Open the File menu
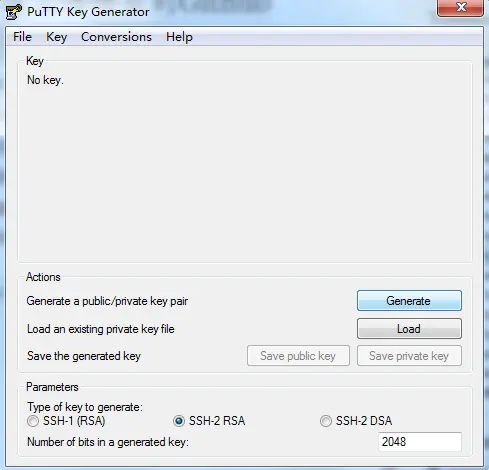 pyautogui.click(x=22, y=37)
